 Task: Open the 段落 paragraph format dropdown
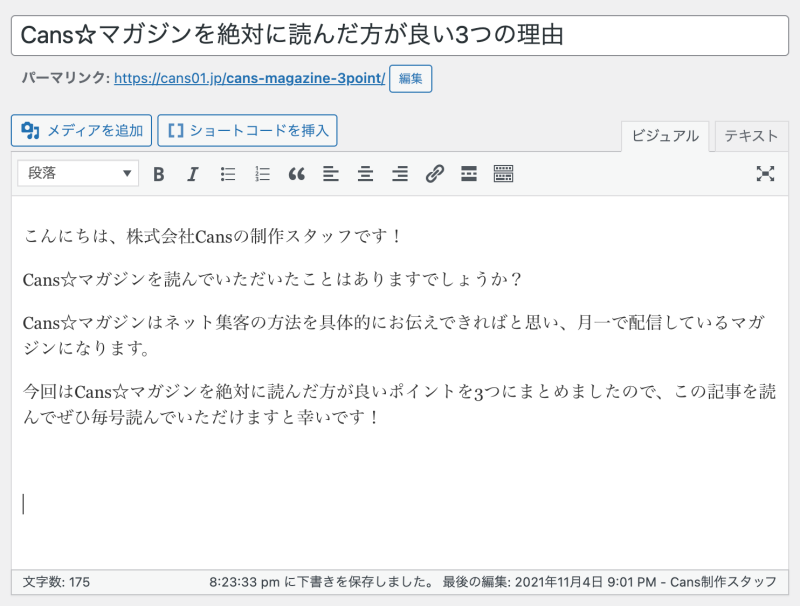click(78, 174)
